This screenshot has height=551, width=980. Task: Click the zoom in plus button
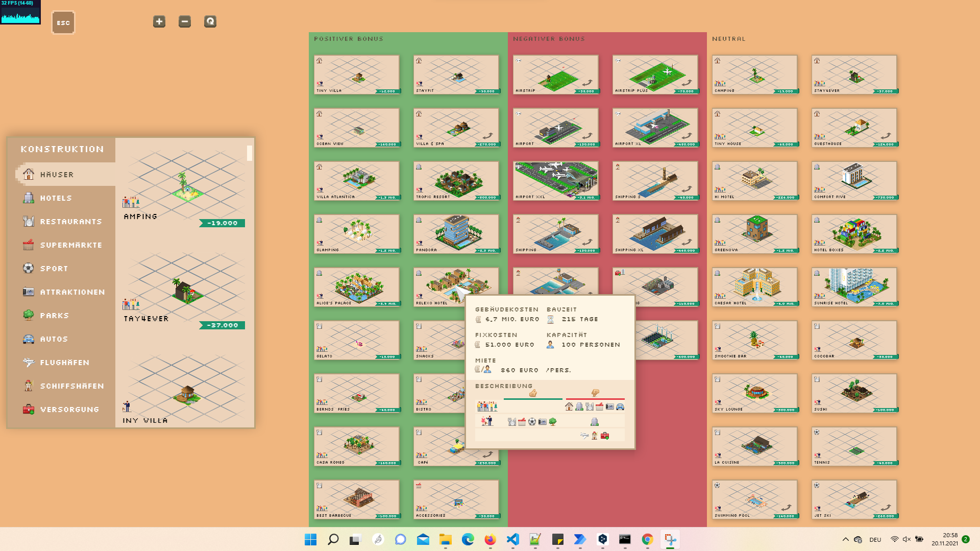[x=159, y=21]
